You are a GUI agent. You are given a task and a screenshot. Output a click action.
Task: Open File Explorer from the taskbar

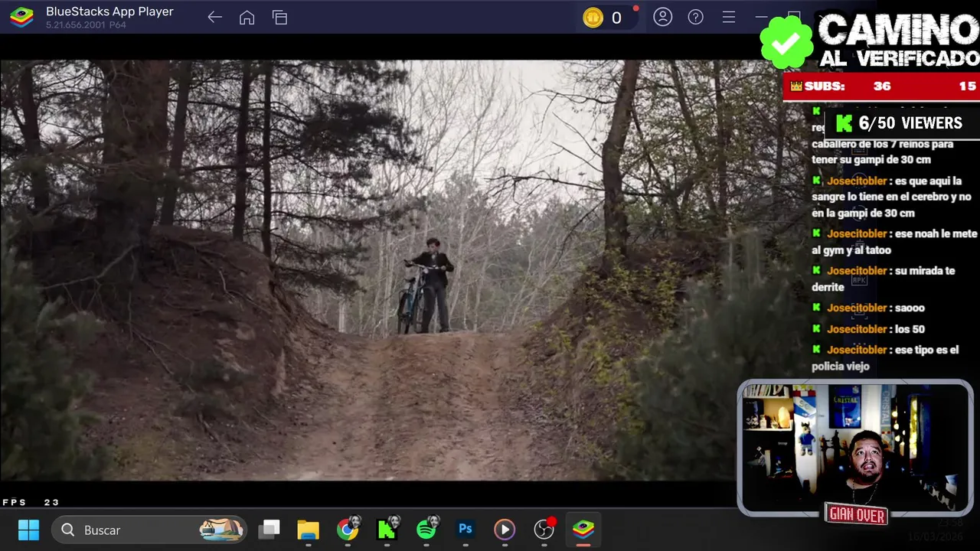(308, 530)
